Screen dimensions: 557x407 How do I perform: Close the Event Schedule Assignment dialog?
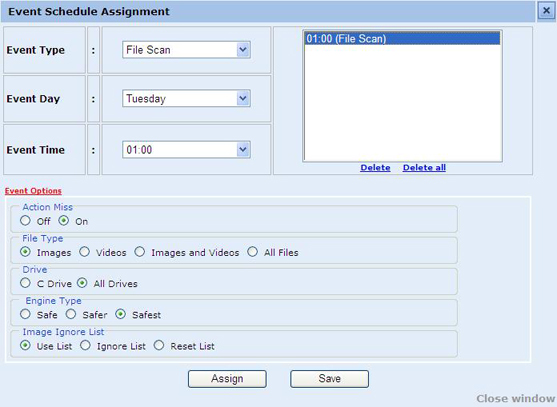click(x=546, y=11)
